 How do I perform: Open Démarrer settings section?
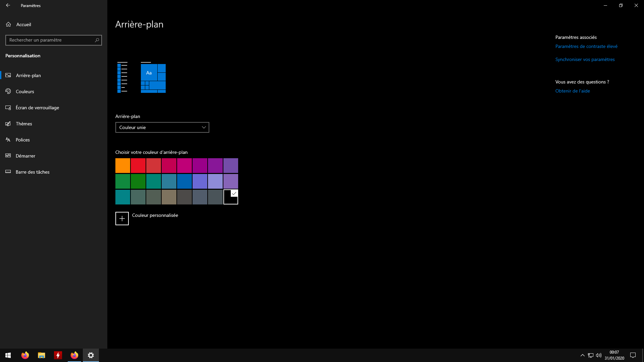(25, 156)
